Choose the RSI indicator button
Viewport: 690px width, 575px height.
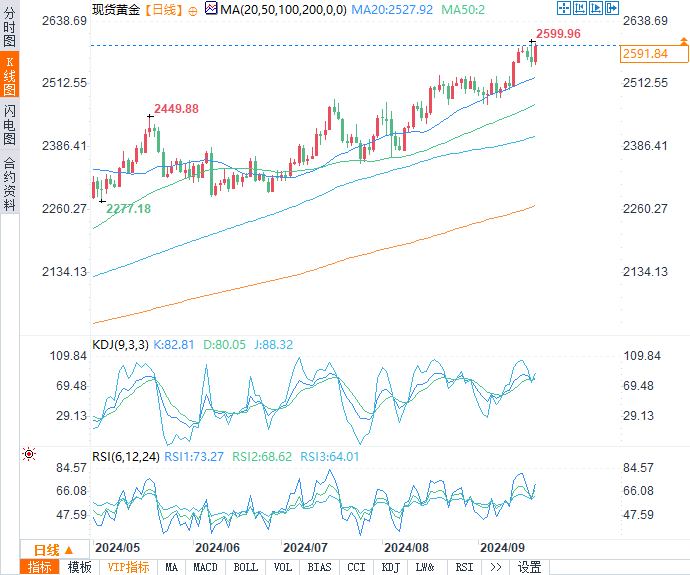point(464,567)
